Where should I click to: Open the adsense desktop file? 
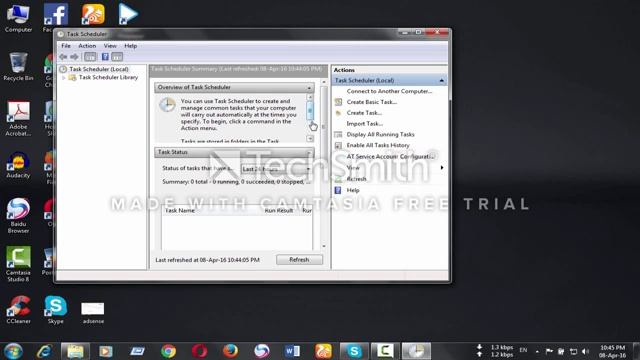pyautogui.click(x=93, y=313)
